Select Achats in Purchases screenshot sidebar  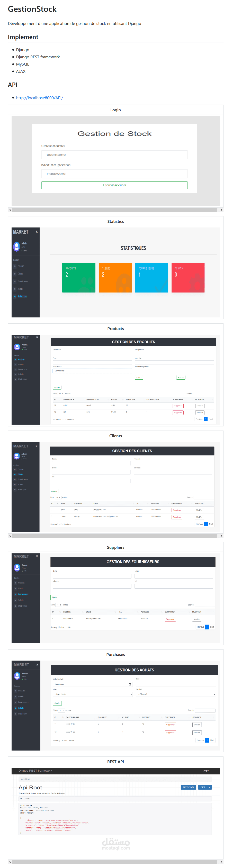point(21,708)
